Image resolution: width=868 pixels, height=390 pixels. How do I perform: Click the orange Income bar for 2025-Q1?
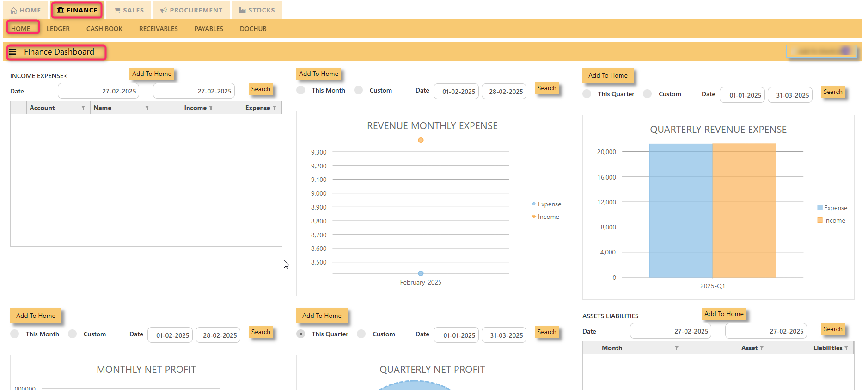tap(745, 210)
